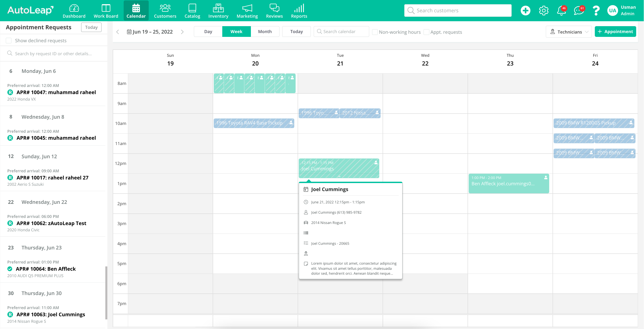Open the Work Board icon
644x329 pixels.
(x=106, y=8)
